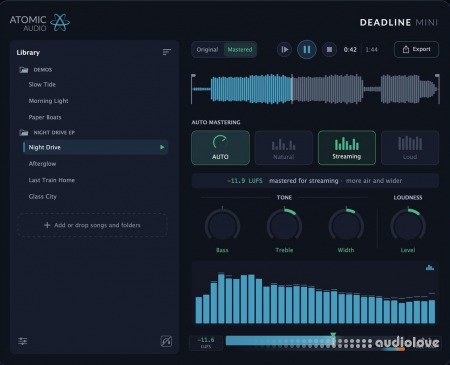Click the spectrum analyzer display

click(315, 293)
